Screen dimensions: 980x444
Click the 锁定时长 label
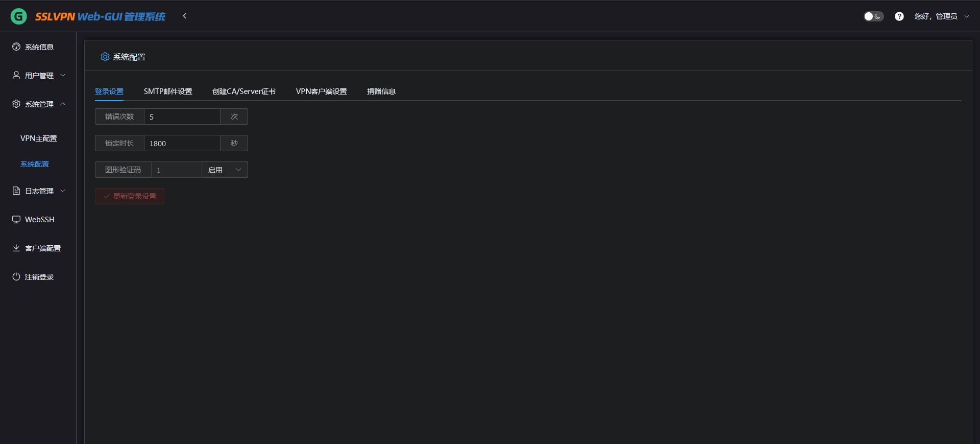(119, 143)
